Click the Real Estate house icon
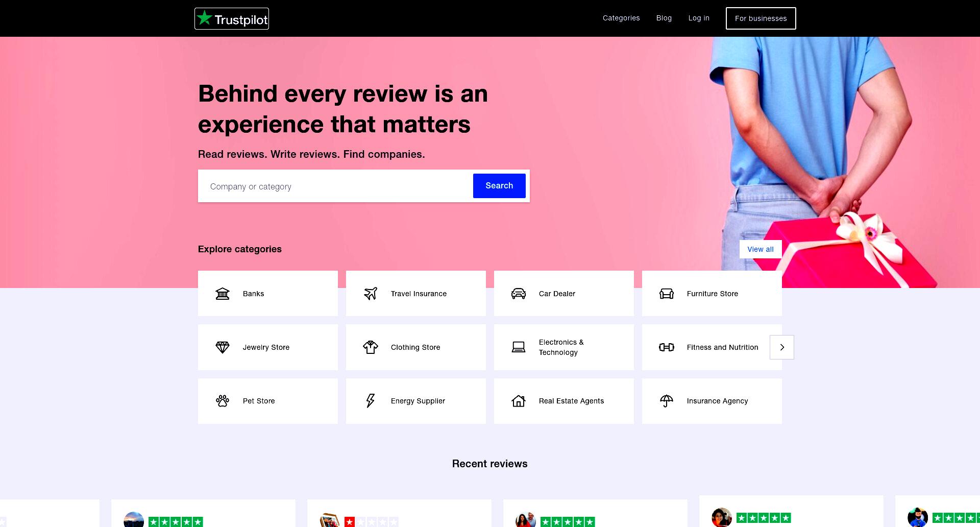 (519, 401)
